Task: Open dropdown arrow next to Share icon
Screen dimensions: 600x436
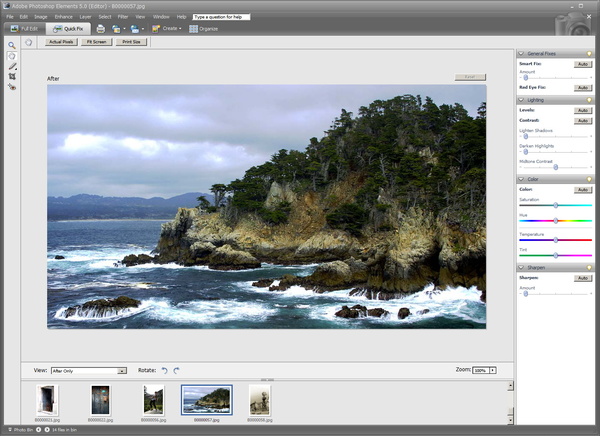Action: click(x=143, y=29)
